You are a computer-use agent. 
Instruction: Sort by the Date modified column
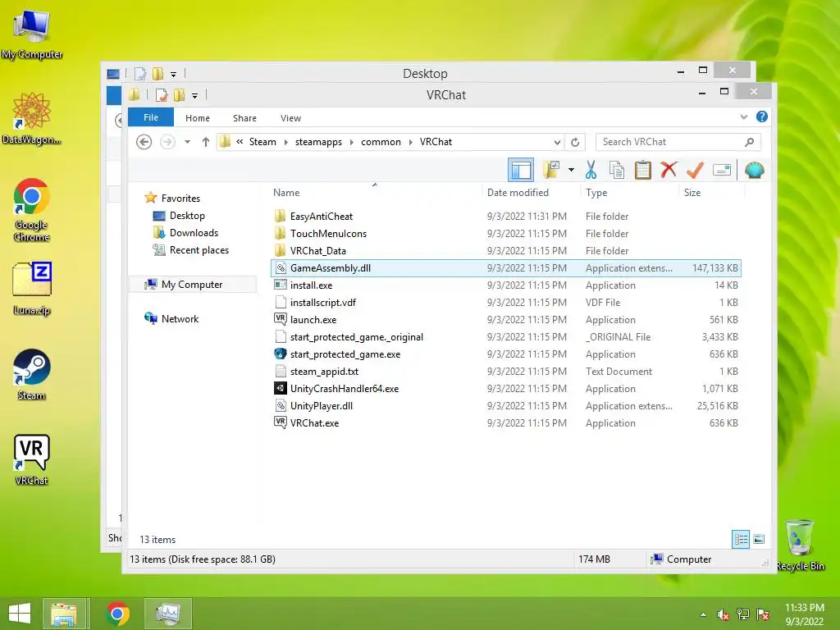tap(518, 192)
